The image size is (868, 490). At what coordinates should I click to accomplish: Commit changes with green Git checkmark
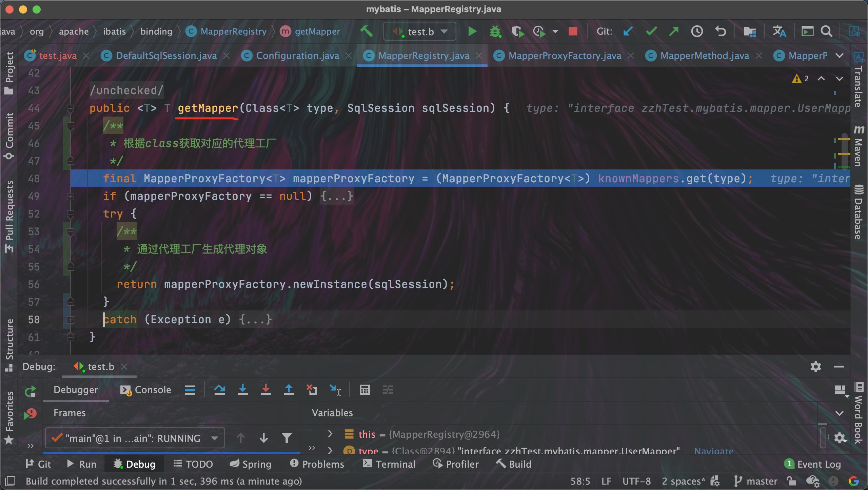click(x=651, y=32)
